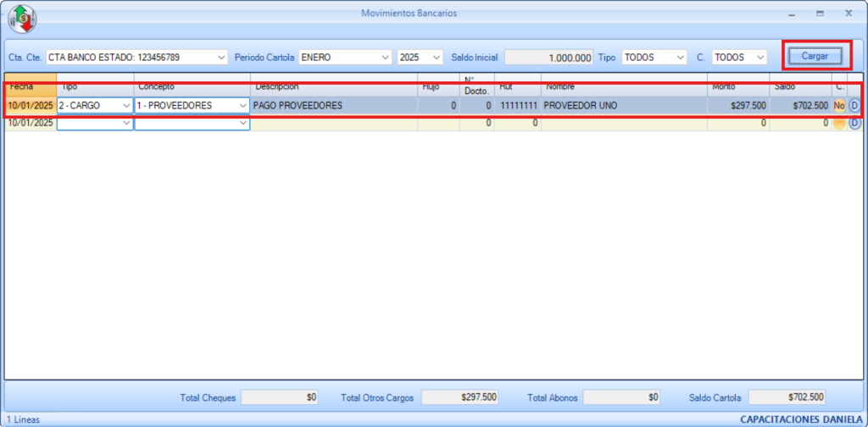The height and width of the screenshot is (427, 868).
Task: Open the Cta. Cte. bank account dropdown
Action: tap(221, 57)
